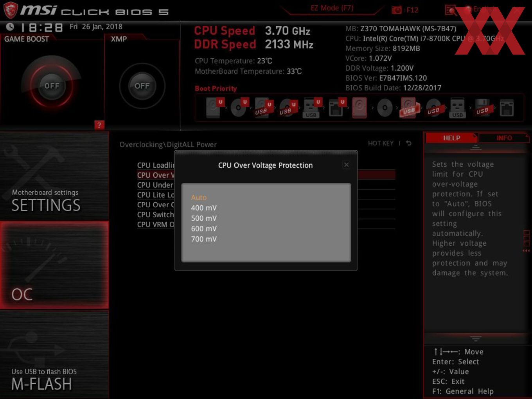The height and width of the screenshot is (399, 532).
Task: Select legacy red hard disk boot icon
Action: tap(359, 108)
